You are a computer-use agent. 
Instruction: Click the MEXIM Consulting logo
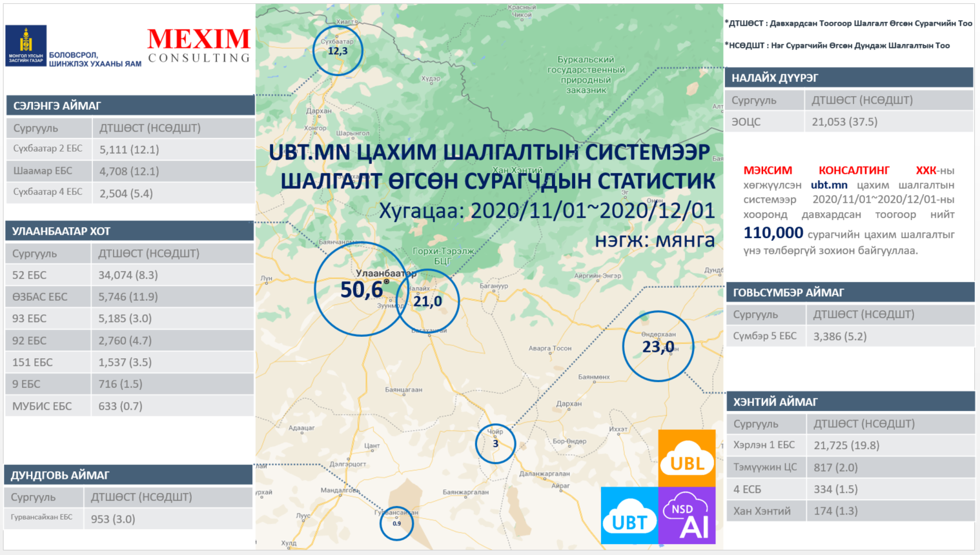tap(199, 45)
